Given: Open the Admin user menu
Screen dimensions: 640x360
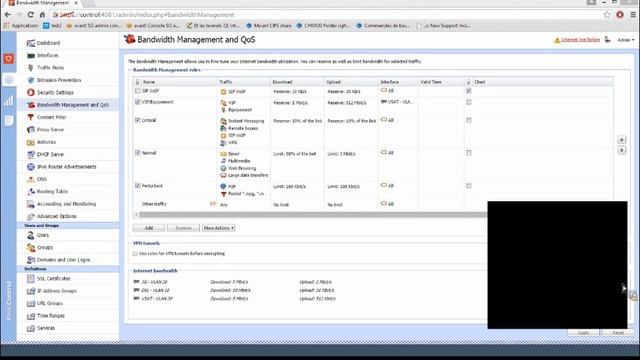Looking at the screenshot, I should pyautogui.click(x=625, y=40).
